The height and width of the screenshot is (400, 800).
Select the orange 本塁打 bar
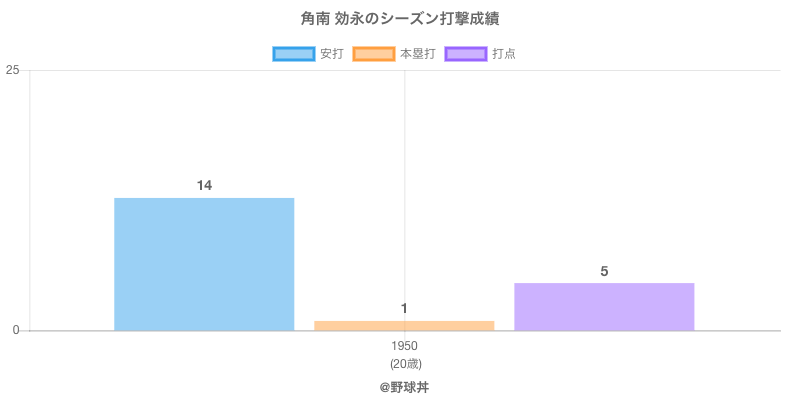[404, 325]
